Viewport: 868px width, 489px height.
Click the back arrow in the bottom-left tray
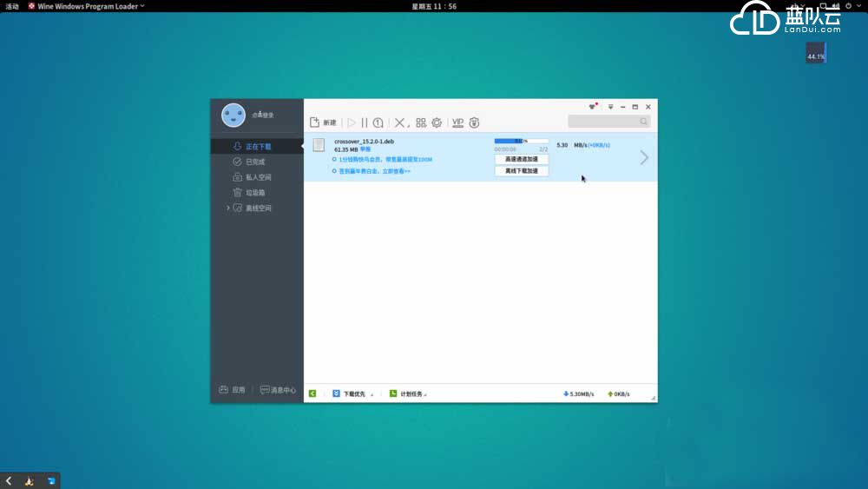coord(9,480)
